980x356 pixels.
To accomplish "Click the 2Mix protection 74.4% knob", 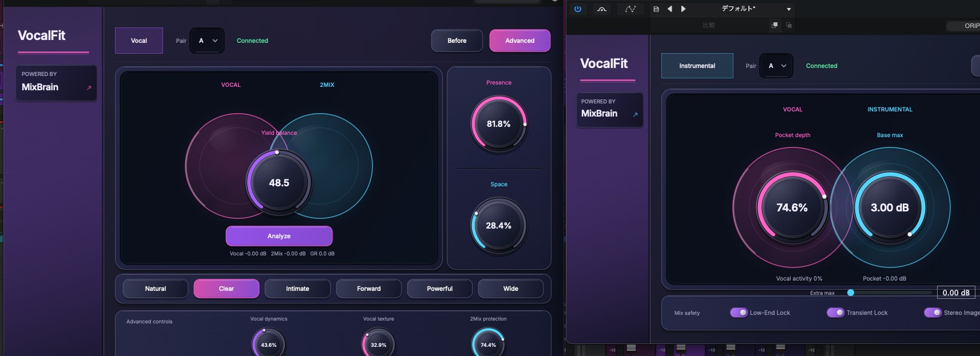I will click(x=489, y=344).
